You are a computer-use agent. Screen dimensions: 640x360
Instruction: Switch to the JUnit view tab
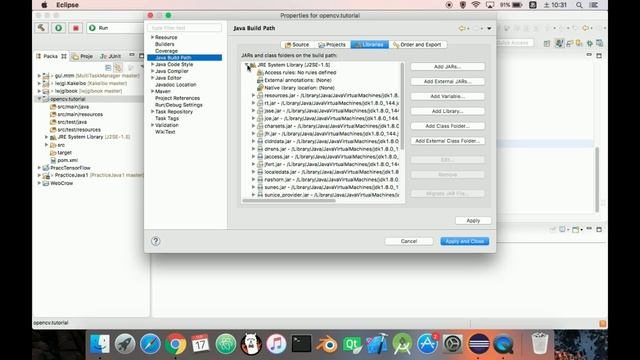point(111,56)
